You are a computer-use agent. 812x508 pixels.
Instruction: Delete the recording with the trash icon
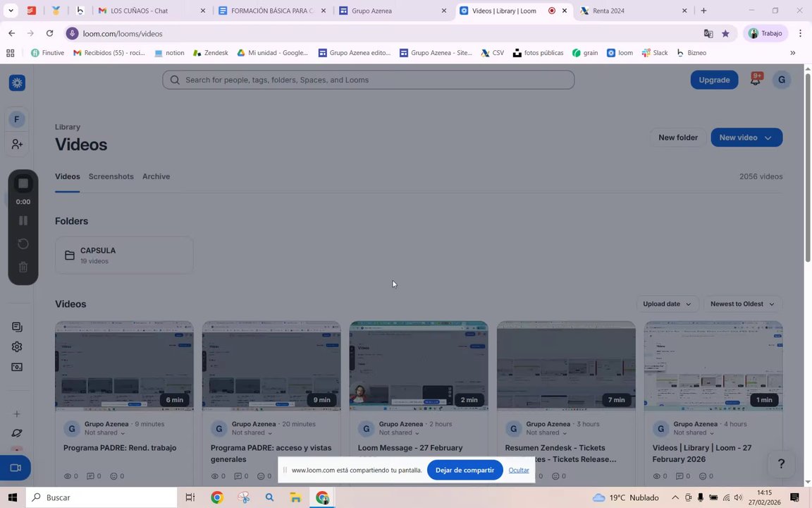point(23,267)
